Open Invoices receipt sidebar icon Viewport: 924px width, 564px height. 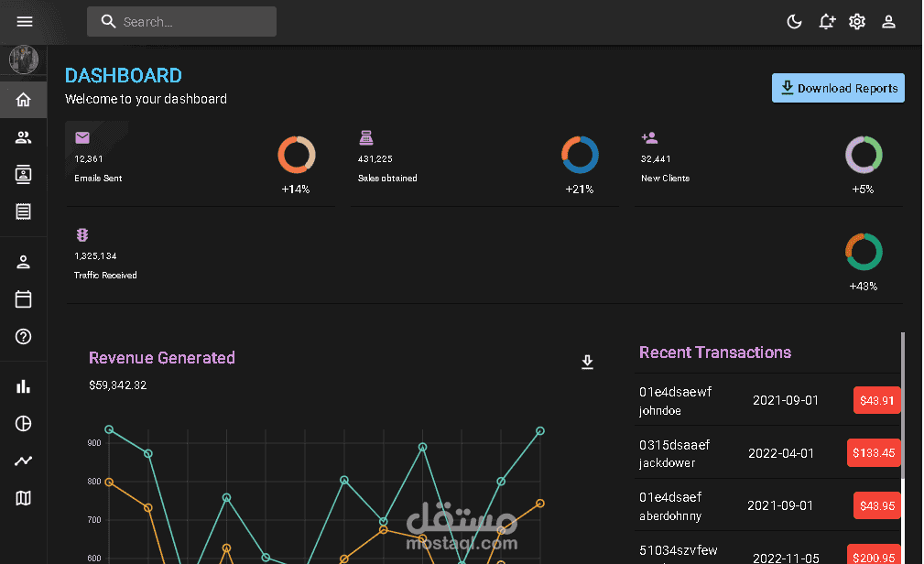[24, 211]
